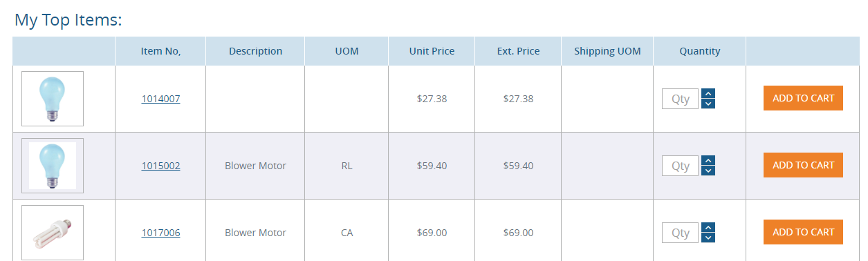This screenshot has height=261, width=868.
Task: Open item number 1017006 link
Action: tap(160, 233)
